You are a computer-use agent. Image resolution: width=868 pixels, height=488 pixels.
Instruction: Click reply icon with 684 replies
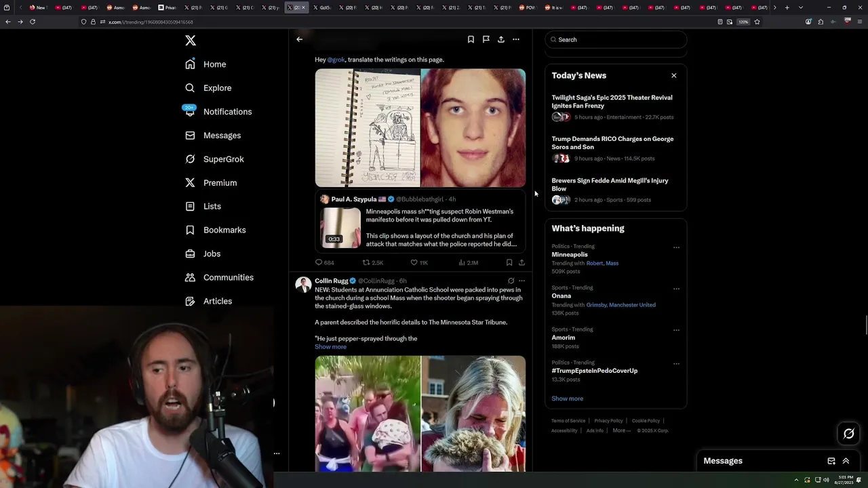pyautogui.click(x=319, y=262)
